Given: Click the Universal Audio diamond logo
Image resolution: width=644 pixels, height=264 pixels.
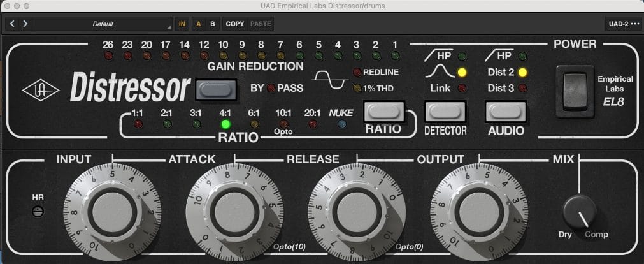Looking at the screenshot, I should 41,90.
